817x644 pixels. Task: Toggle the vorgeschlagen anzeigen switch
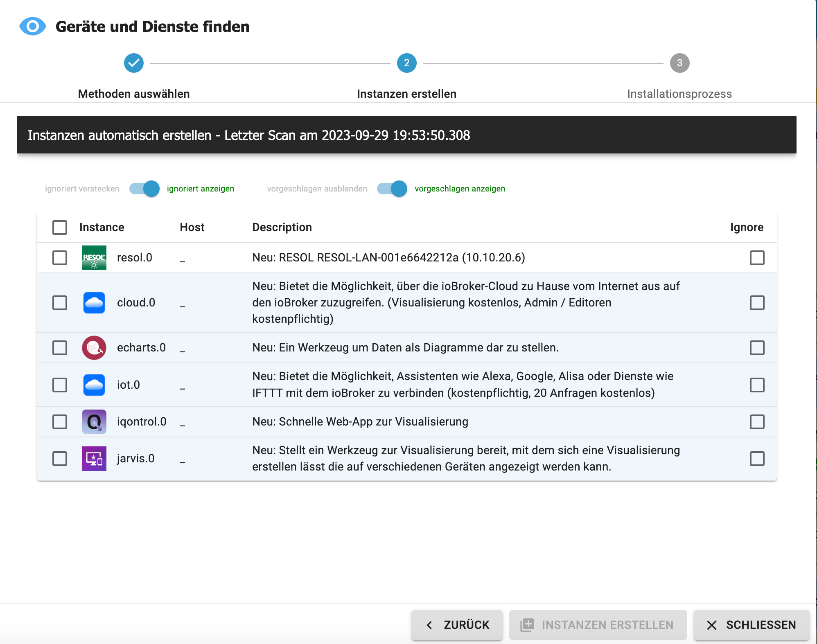pos(392,189)
